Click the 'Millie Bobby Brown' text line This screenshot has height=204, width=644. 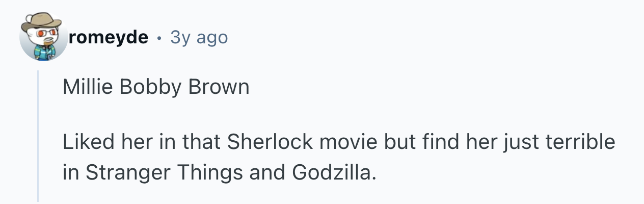point(156,87)
